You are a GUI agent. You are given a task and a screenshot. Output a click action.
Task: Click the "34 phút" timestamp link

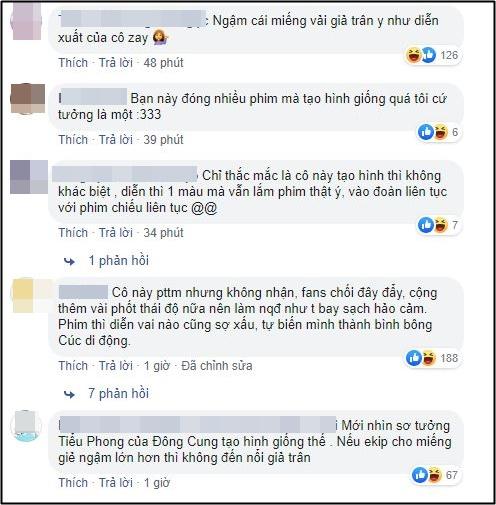163,233
